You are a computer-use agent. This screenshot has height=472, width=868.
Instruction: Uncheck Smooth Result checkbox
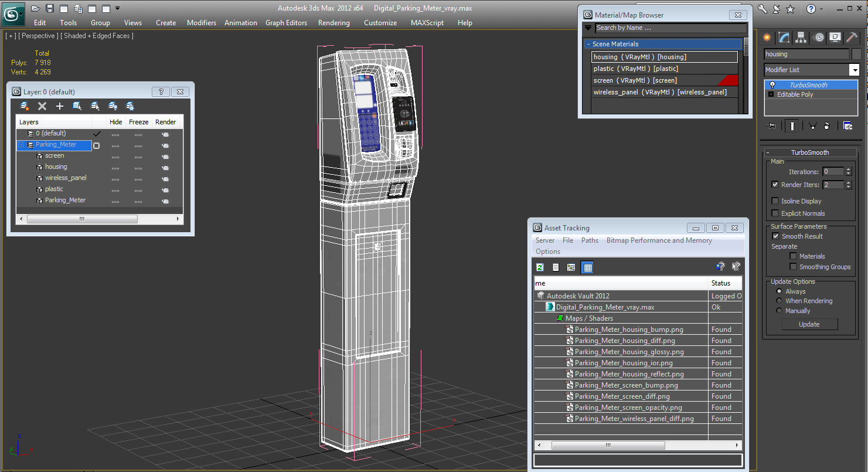point(775,236)
